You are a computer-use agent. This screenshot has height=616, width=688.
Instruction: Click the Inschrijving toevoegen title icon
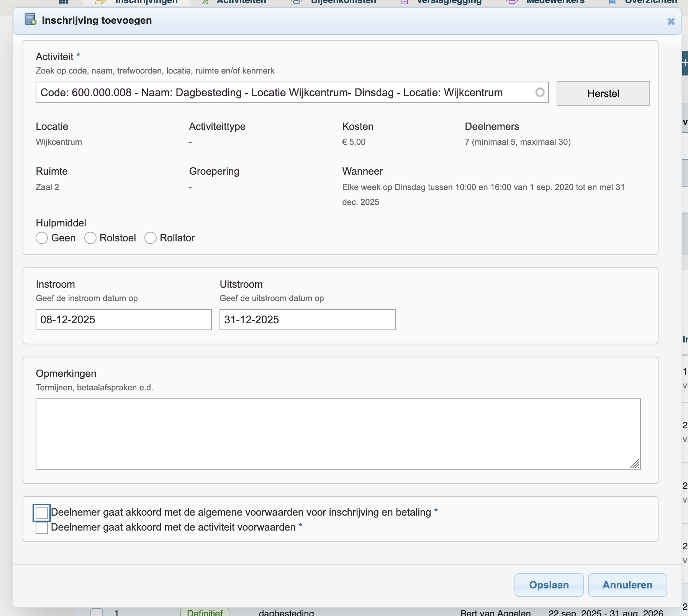click(x=30, y=19)
